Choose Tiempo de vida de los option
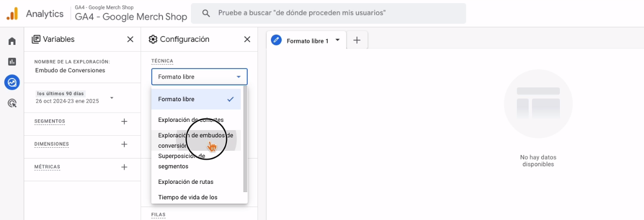 (x=196, y=197)
